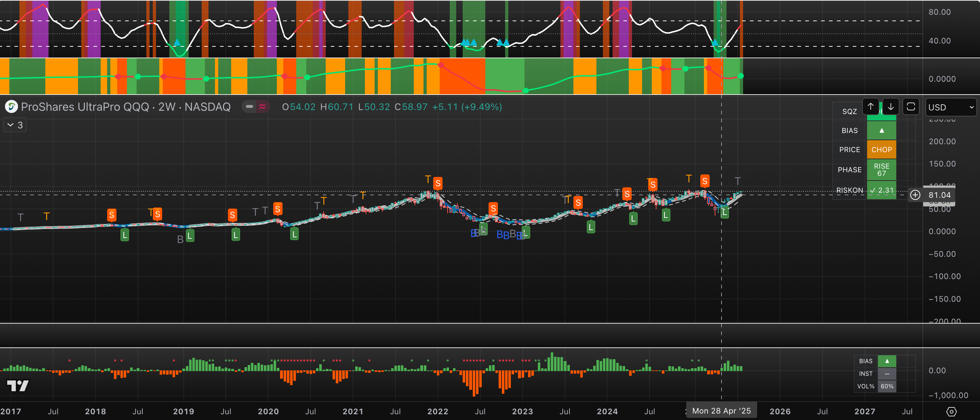Click the 2026 label on the time axis
The width and height of the screenshot is (980, 420).
pos(780,411)
